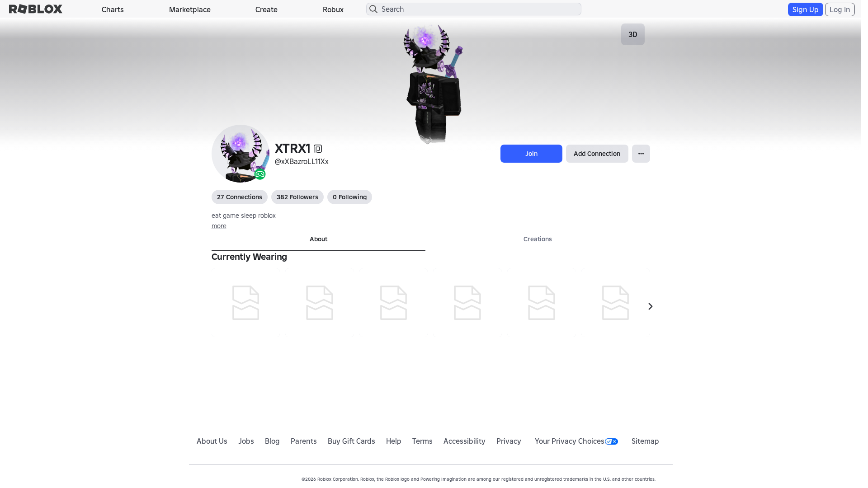This screenshot has width=868, height=488.
Task: Open the Blog footer link
Action: (272, 441)
